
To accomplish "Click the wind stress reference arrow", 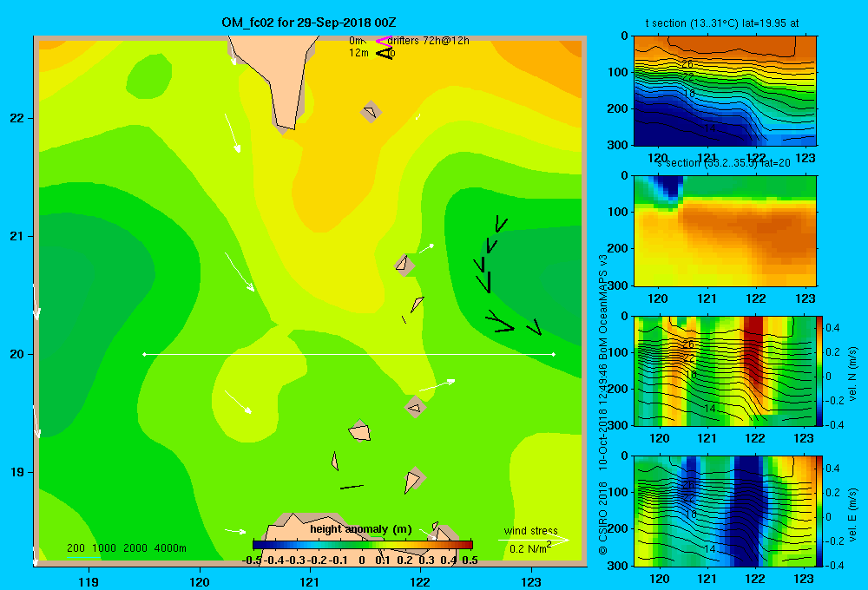I will [533, 540].
